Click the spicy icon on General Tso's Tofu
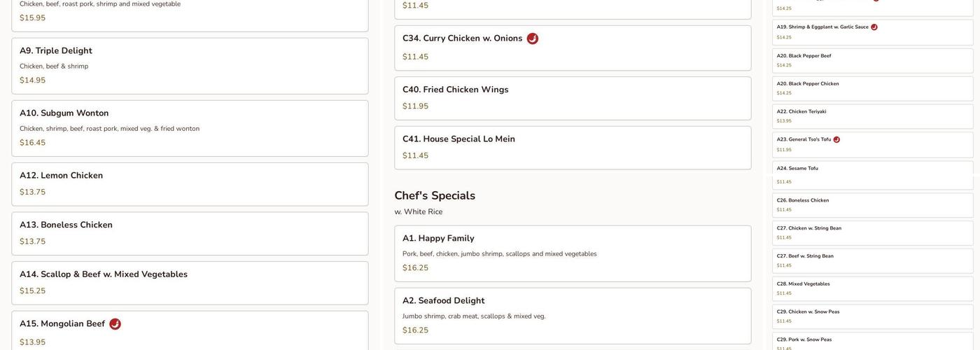The image size is (980, 350). (836, 139)
